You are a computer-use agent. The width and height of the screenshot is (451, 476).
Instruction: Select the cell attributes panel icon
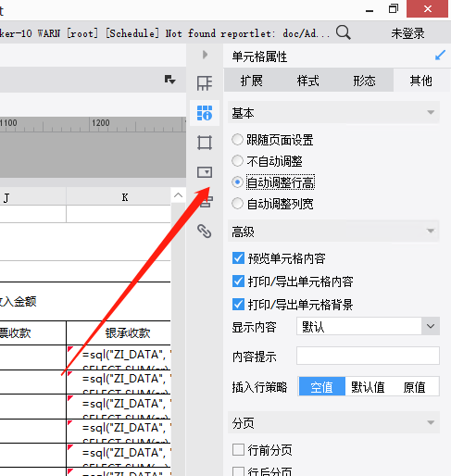pyautogui.click(x=205, y=113)
